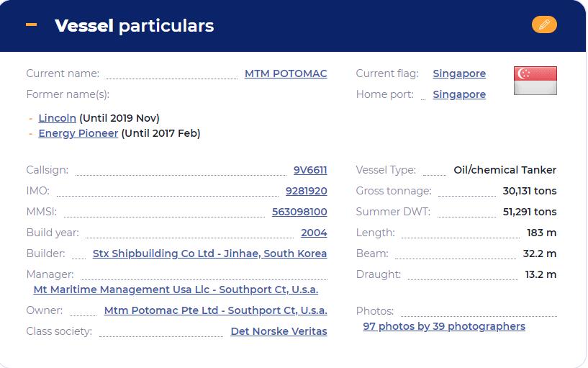
Task: Select the 183 m length value
Action: click(541, 233)
